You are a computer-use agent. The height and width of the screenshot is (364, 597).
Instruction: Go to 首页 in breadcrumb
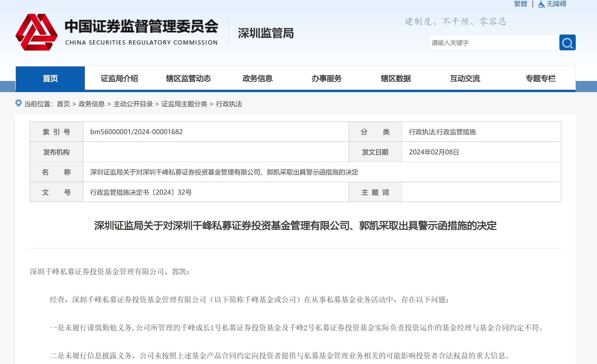coord(64,104)
